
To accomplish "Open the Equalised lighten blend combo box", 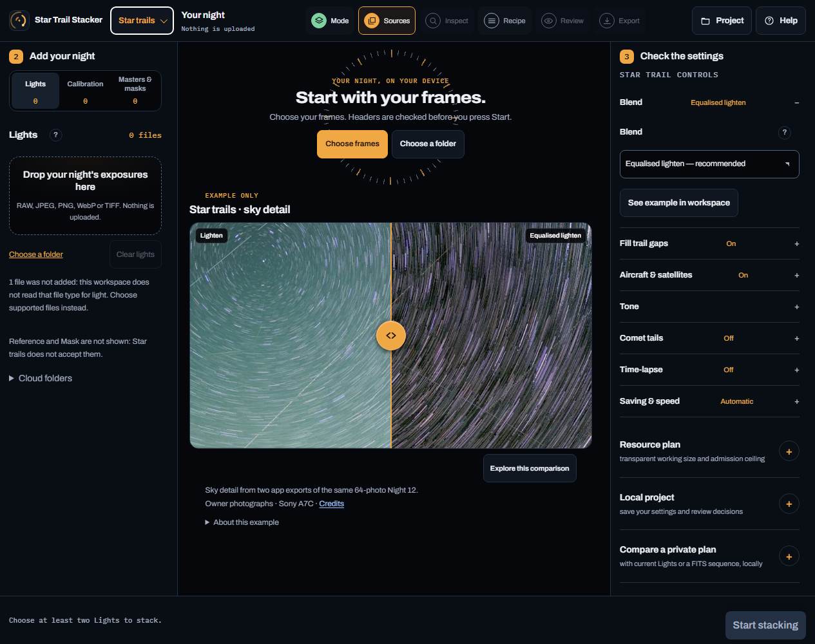I will 709,164.
